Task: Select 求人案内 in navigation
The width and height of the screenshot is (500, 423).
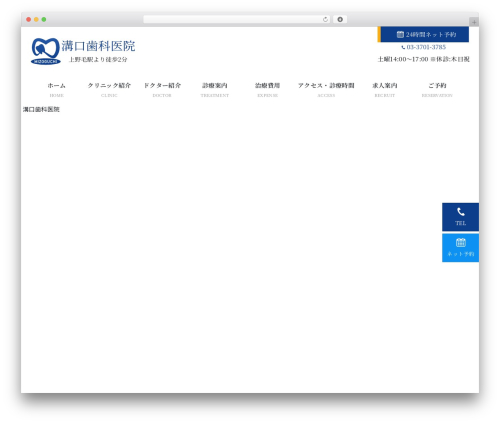Action: [x=385, y=90]
